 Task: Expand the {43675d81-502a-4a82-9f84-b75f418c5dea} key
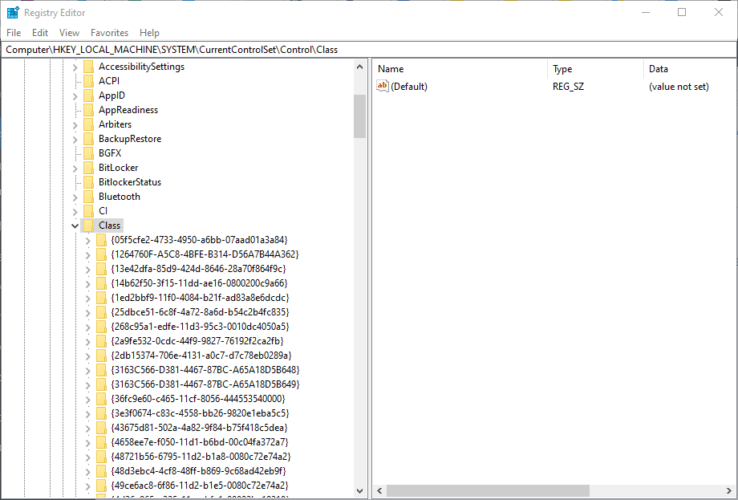(x=88, y=428)
